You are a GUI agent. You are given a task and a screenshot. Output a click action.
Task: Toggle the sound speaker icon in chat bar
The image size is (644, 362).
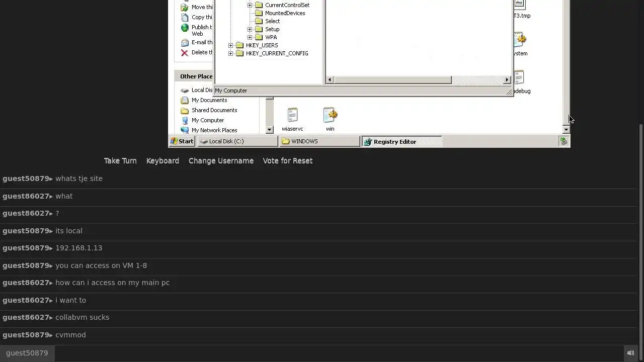630,353
